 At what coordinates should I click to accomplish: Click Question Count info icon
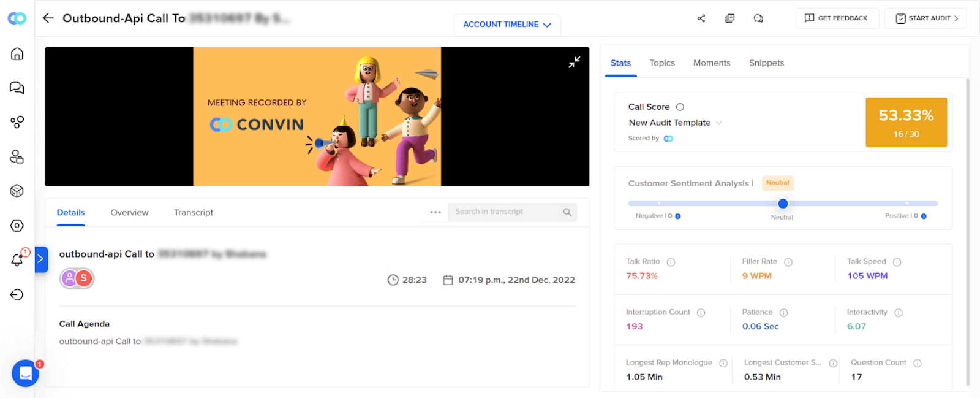tap(918, 363)
